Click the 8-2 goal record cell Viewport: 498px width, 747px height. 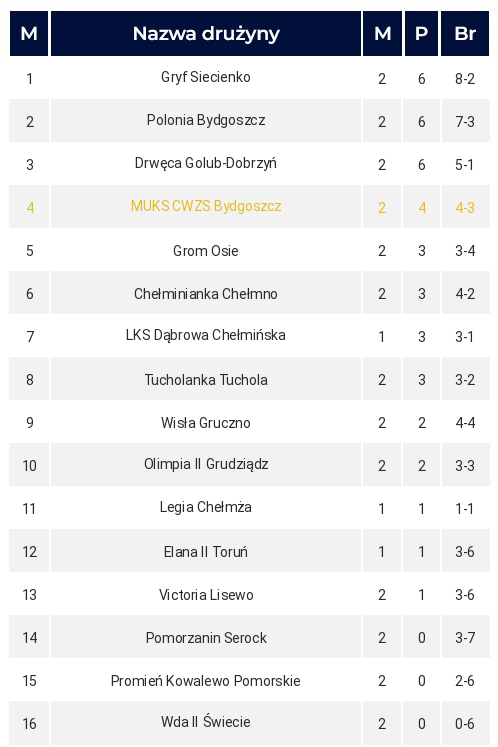465,79
